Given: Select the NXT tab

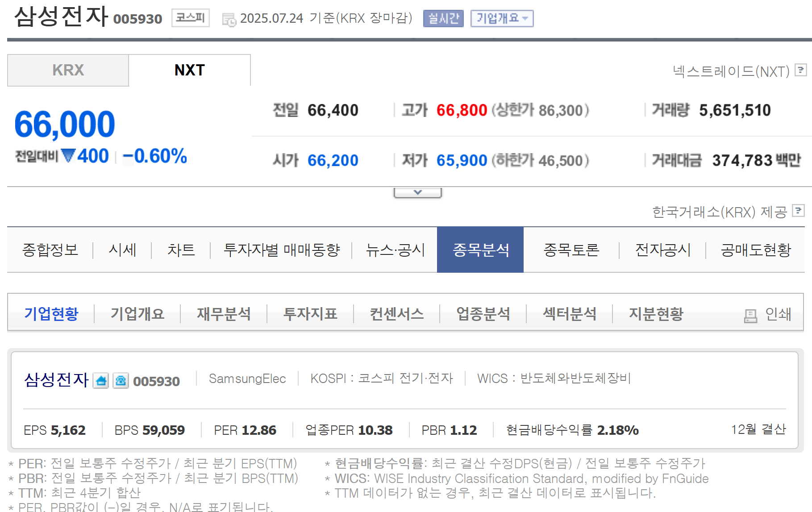Looking at the screenshot, I should click(x=190, y=70).
